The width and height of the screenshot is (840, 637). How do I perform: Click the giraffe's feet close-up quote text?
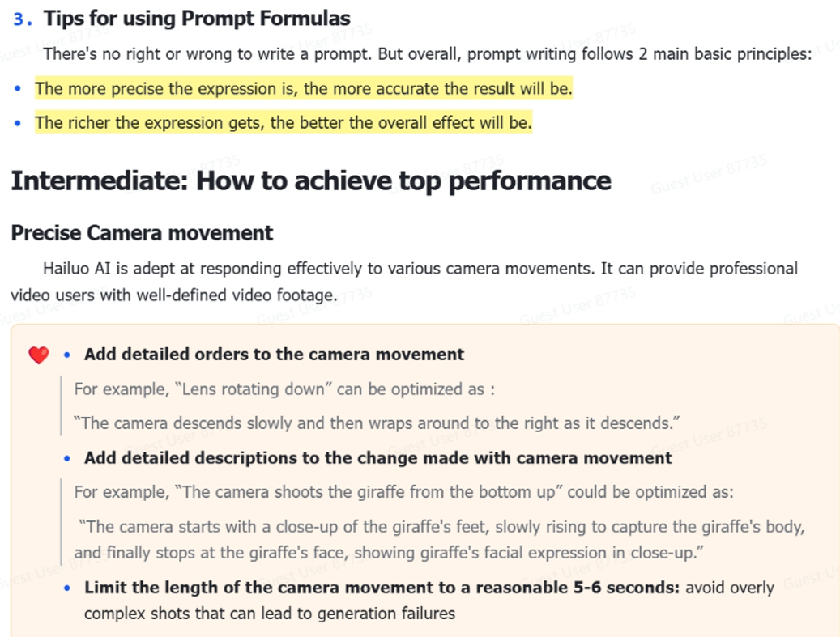click(439, 540)
